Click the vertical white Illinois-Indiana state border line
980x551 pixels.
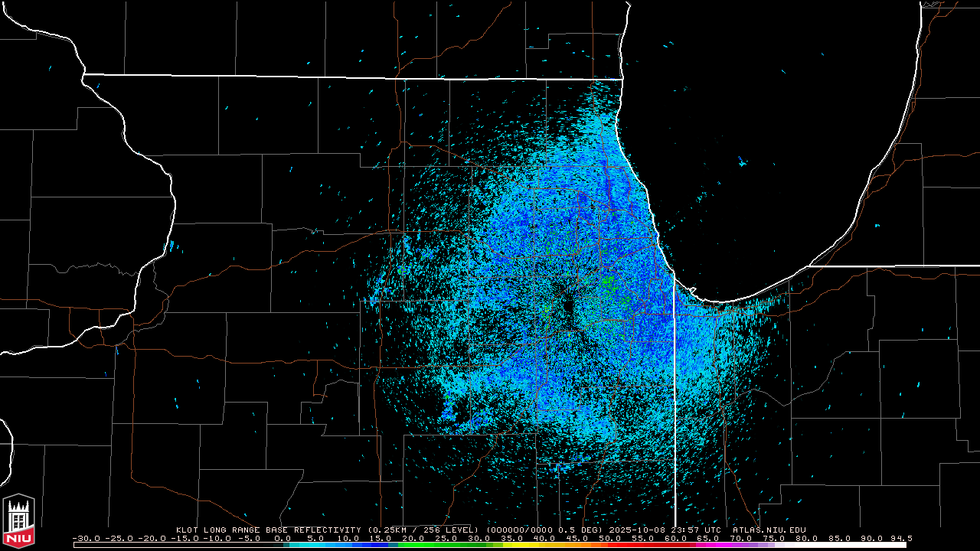(x=674, y=398)
